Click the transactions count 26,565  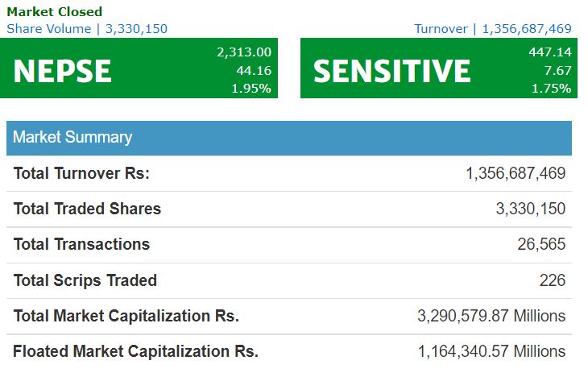point(541,244)
